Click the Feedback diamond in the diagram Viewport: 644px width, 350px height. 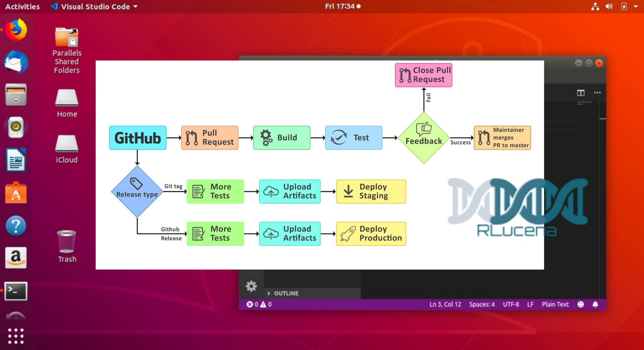[424, 138]
